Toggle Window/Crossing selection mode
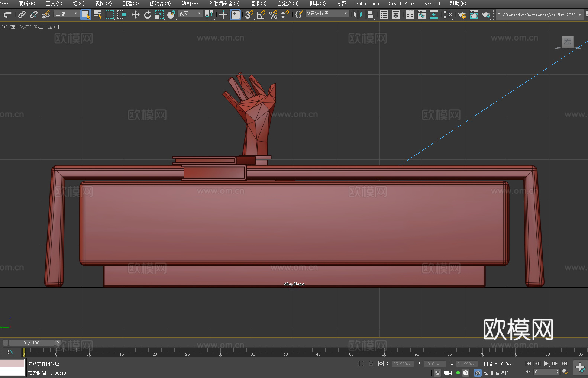The width and height of the screenshot is (588, 378). pos(122,14)
